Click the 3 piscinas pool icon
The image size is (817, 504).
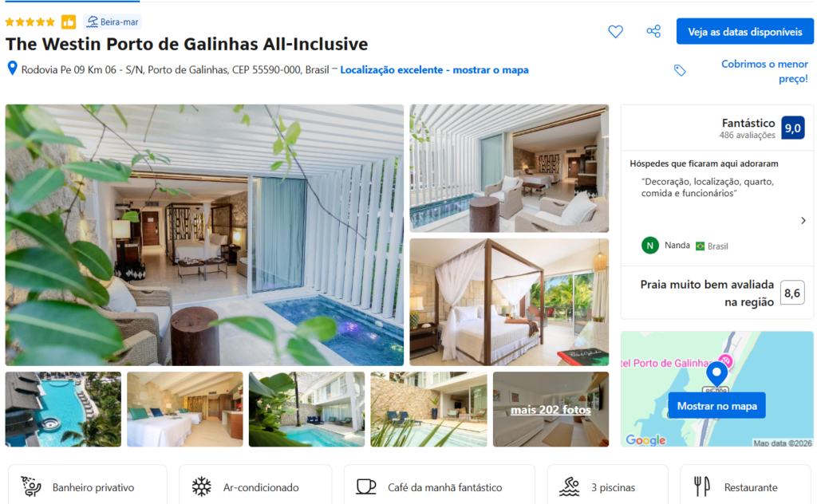(569, 486)
